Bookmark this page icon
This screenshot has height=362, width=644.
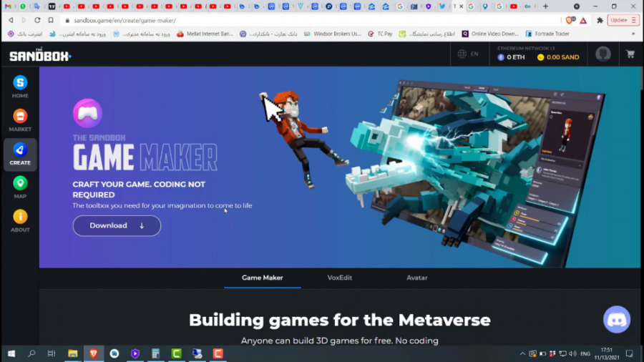point(51,20)
